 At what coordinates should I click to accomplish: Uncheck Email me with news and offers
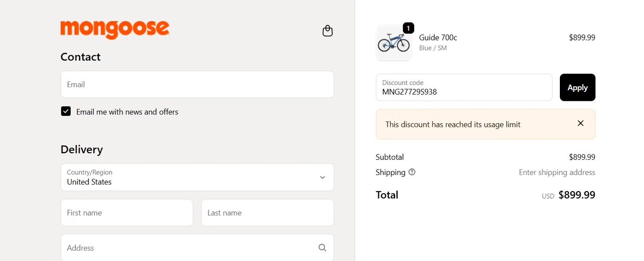click(x=66, y=112)
